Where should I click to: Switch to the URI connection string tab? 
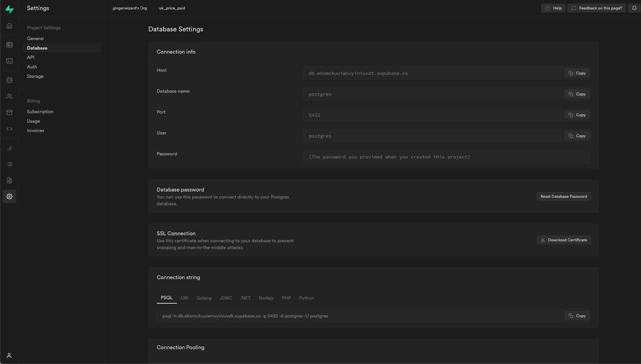point(184,298)
